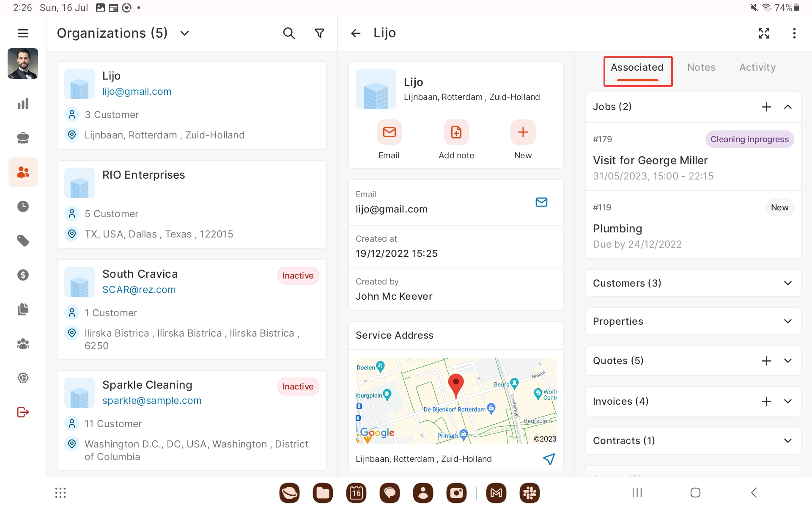
Task: Click the organizations search icon
Action: (289, 33)
